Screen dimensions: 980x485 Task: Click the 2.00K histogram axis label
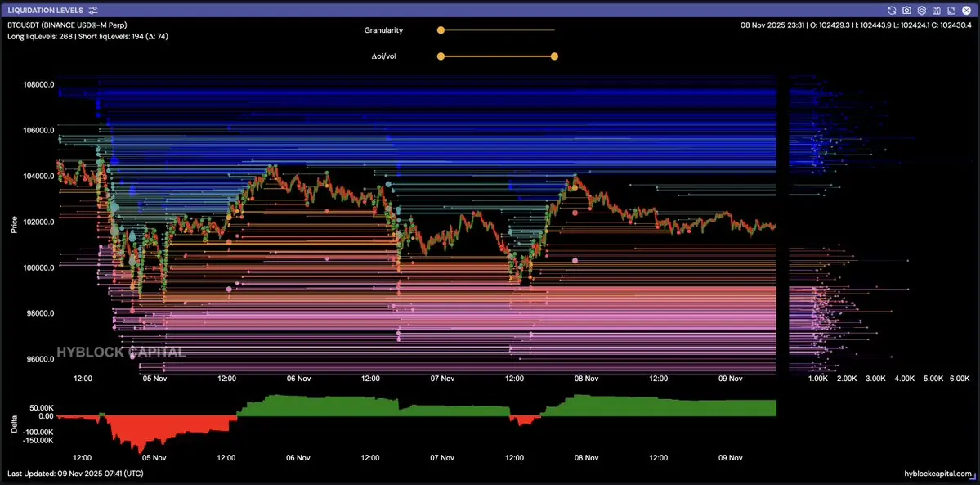847,379
